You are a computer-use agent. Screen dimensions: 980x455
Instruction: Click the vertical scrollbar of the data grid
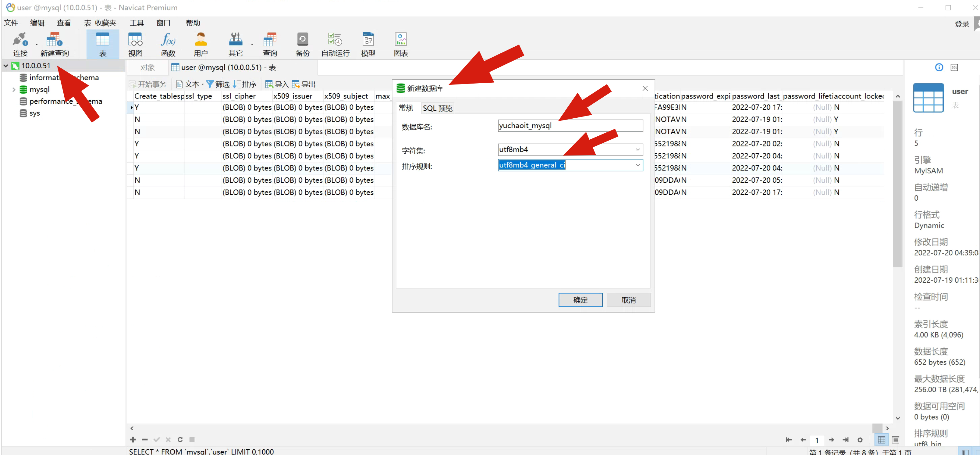[897, 183]
